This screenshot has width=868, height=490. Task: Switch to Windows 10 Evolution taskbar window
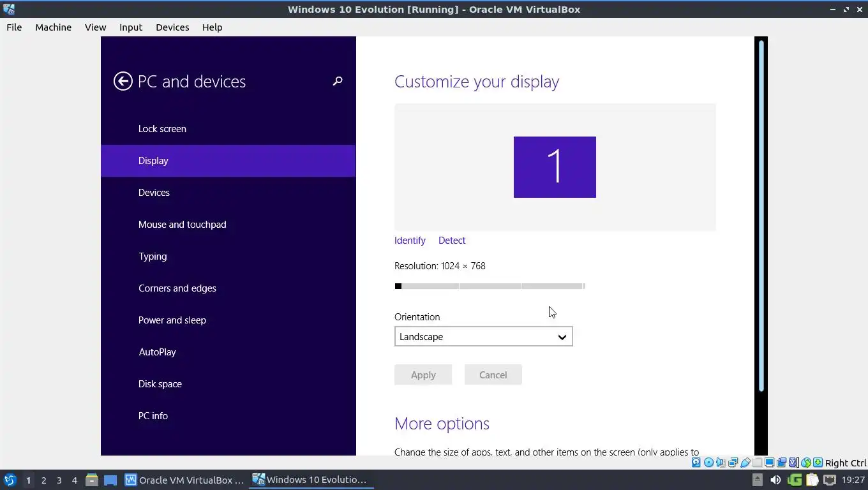click(311, 480)
